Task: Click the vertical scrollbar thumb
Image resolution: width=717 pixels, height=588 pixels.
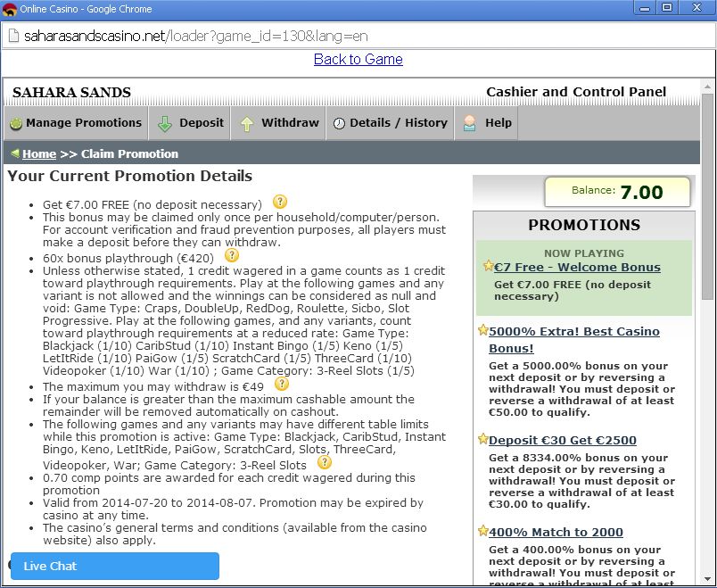Action: (707, 197)
